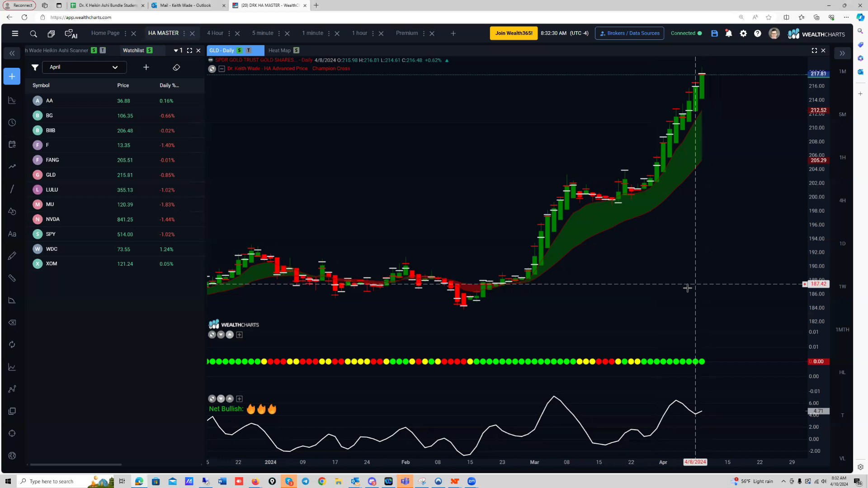
Task: Open the AI chat assistant
Action: point(71,34)
